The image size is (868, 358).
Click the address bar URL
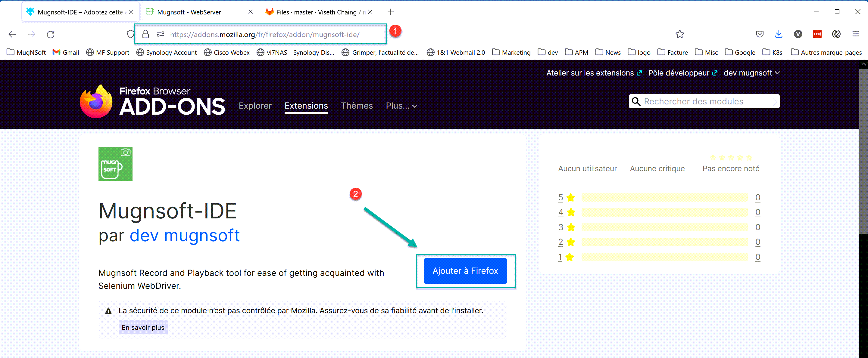(x=264, y=34)
